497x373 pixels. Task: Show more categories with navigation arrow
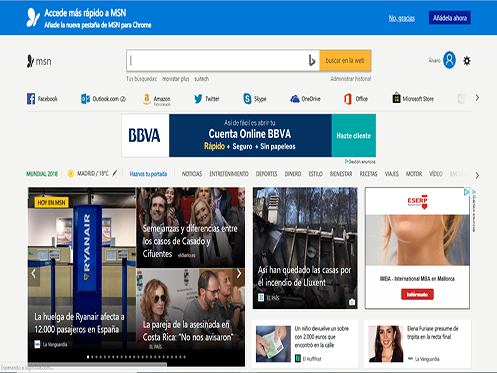pyautogui.click(x=477, y=175)
